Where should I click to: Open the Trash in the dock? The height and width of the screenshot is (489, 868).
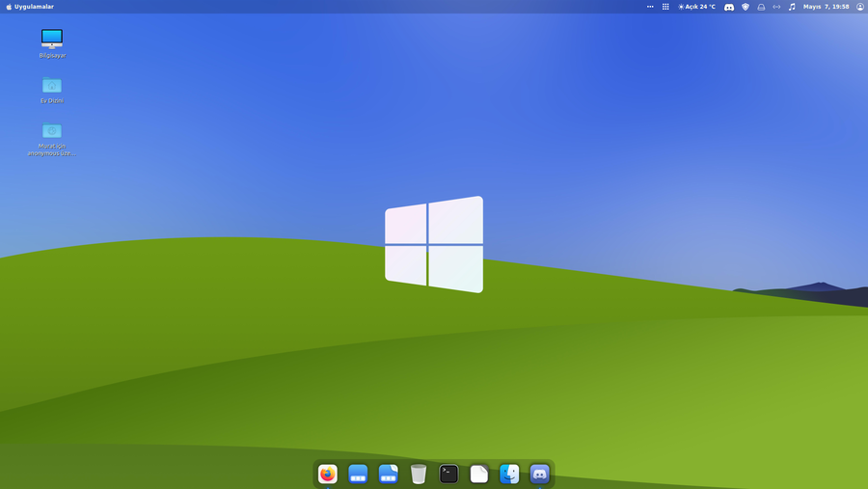point(419,474)
